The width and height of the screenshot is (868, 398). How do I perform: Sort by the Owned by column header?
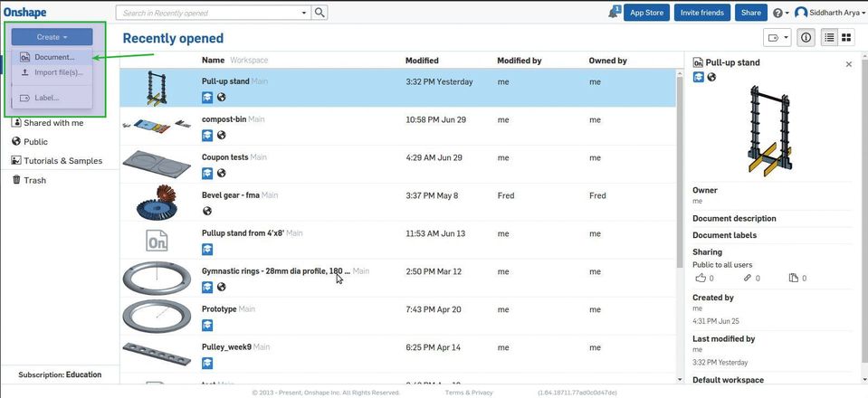click(x=608, y=61)
